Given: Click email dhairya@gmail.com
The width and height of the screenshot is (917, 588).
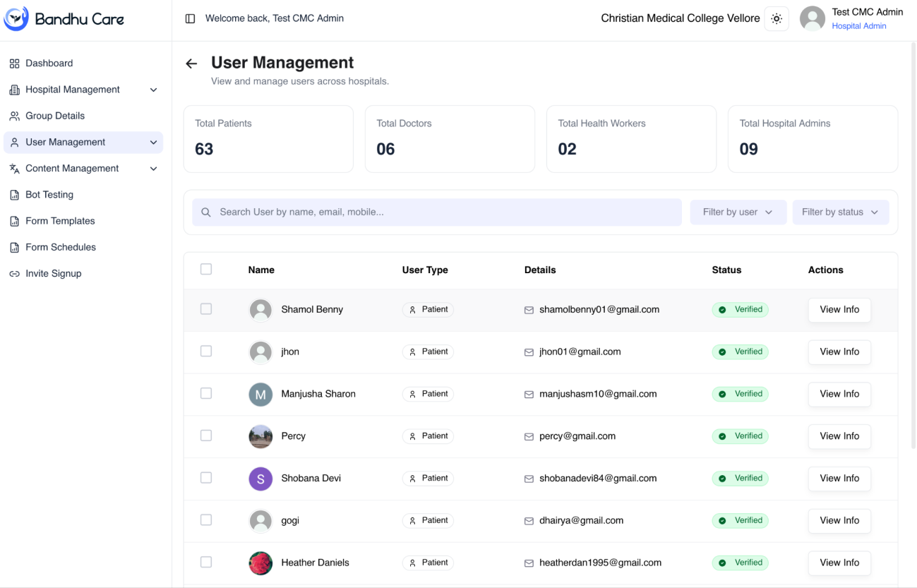Looking at the screenshot, I should pyautogui.click(x=581, y=520).
